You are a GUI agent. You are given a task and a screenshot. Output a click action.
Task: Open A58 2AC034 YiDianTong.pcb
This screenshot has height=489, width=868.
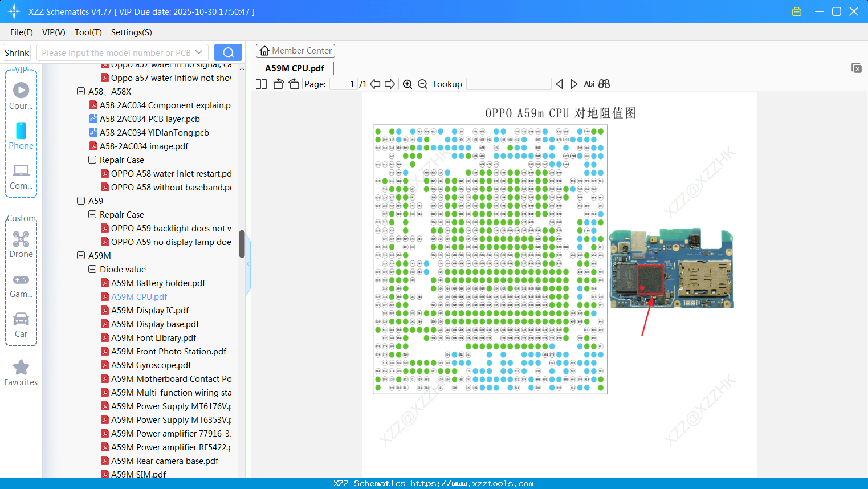click(149, 132)
